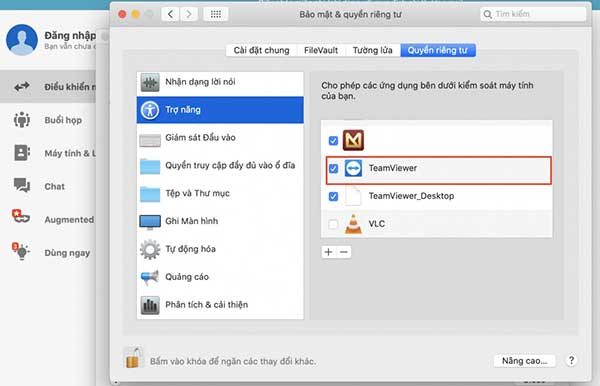Click the Trợ năng accessibility icon
Image resolution: width=600 pixels, height=386 pixels.
coord(150,110)
